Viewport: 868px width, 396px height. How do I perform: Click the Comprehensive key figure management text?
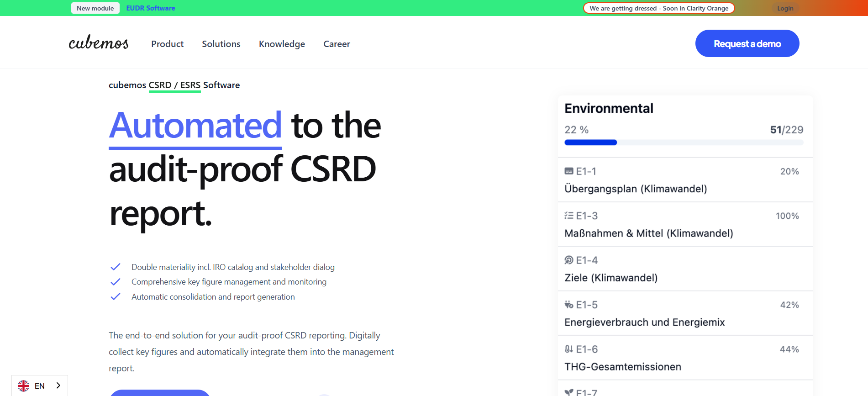coord(229,282)
